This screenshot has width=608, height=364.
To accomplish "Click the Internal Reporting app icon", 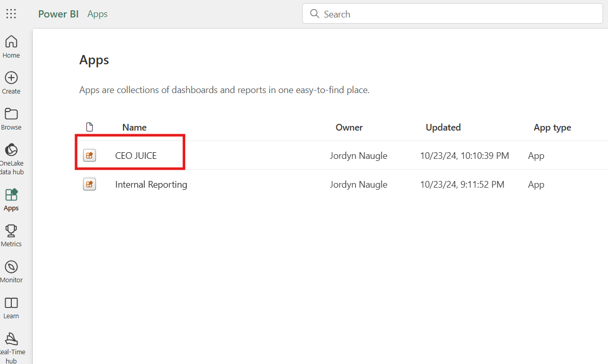I will click(x=90, y=184).
